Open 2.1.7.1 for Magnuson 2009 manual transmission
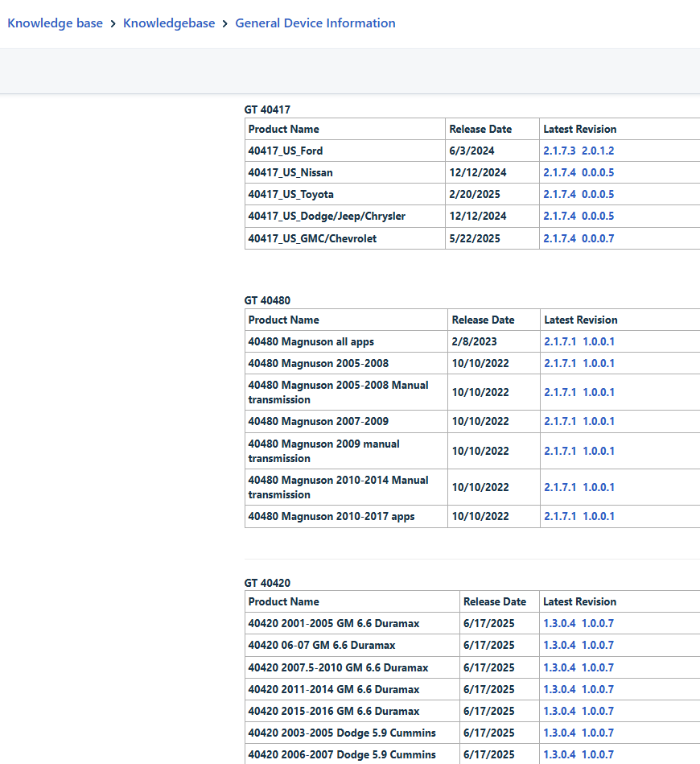This screenshot has width=700, height=764. click(560, 451)
